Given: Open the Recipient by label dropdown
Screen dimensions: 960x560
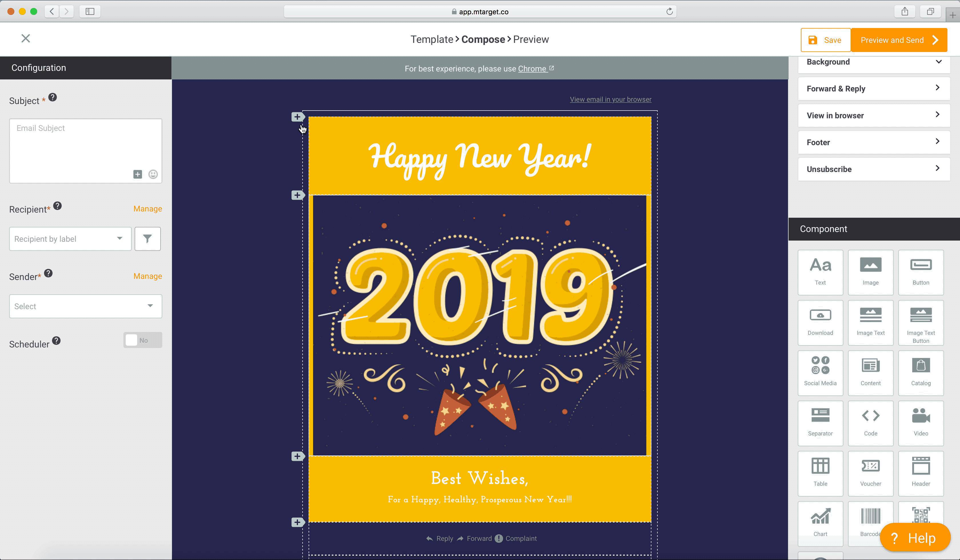Looking at the screenshot, I should (x=70, y=239).
